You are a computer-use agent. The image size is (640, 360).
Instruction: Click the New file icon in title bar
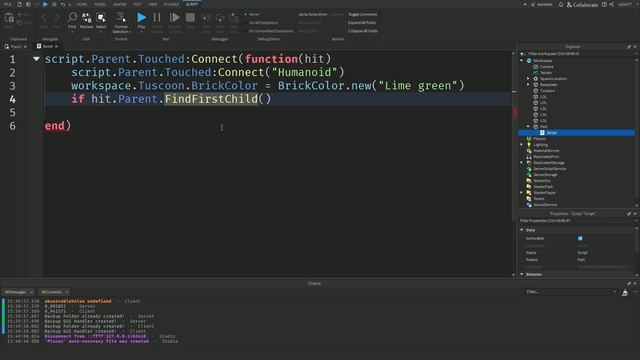tap(19, 4)
